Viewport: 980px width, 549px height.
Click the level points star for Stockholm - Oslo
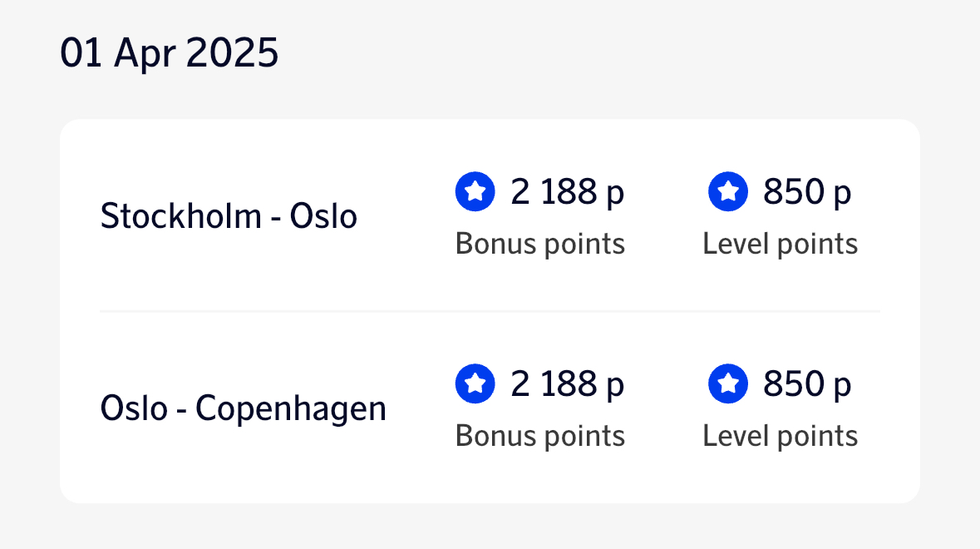point(728,192)
